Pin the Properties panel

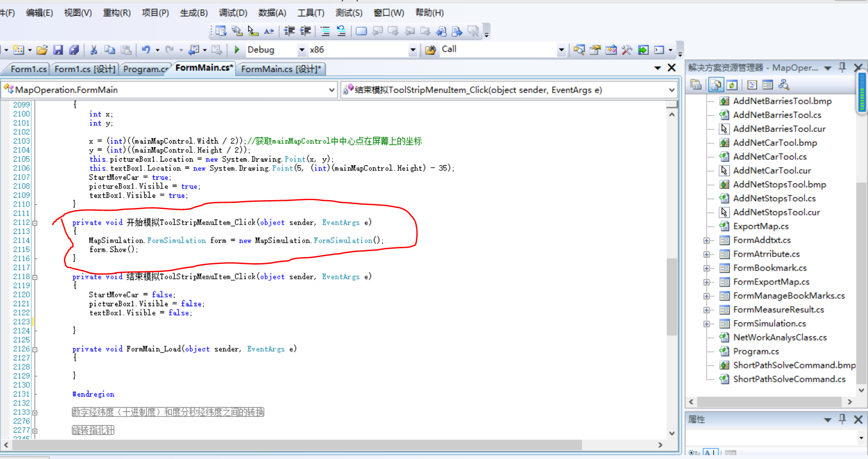(843, 419)
